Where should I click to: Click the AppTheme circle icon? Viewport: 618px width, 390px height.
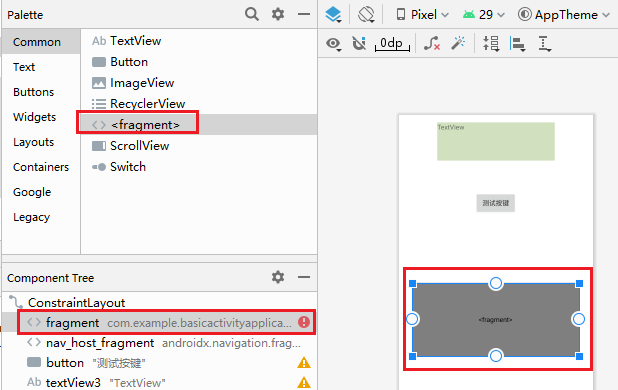coord(525,15)
